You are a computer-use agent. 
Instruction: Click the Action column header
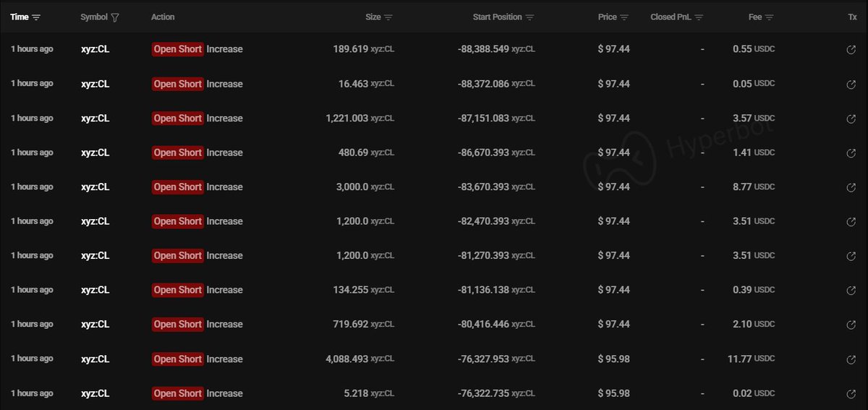click(163, 17)
